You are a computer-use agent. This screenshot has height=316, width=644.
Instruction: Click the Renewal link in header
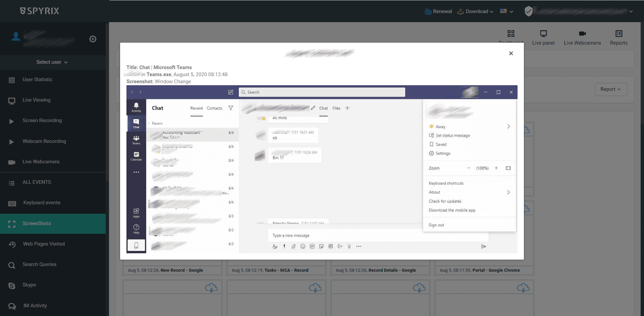point(438,11)
